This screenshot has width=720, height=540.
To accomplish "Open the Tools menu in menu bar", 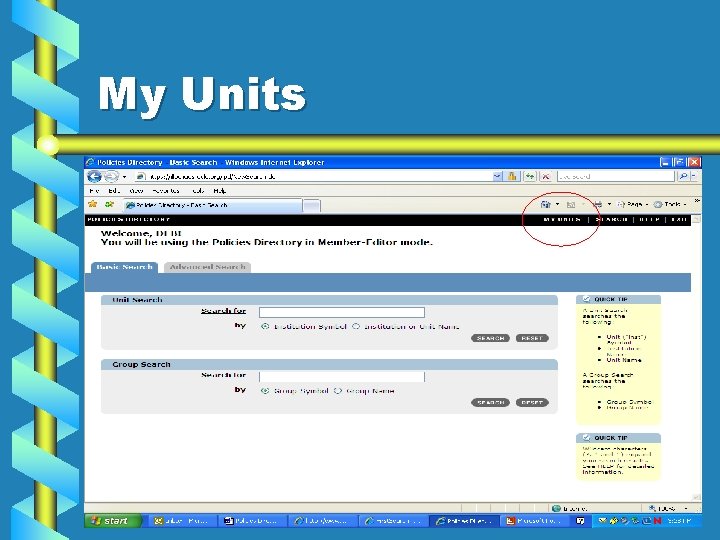I will (x=198, y=191).
